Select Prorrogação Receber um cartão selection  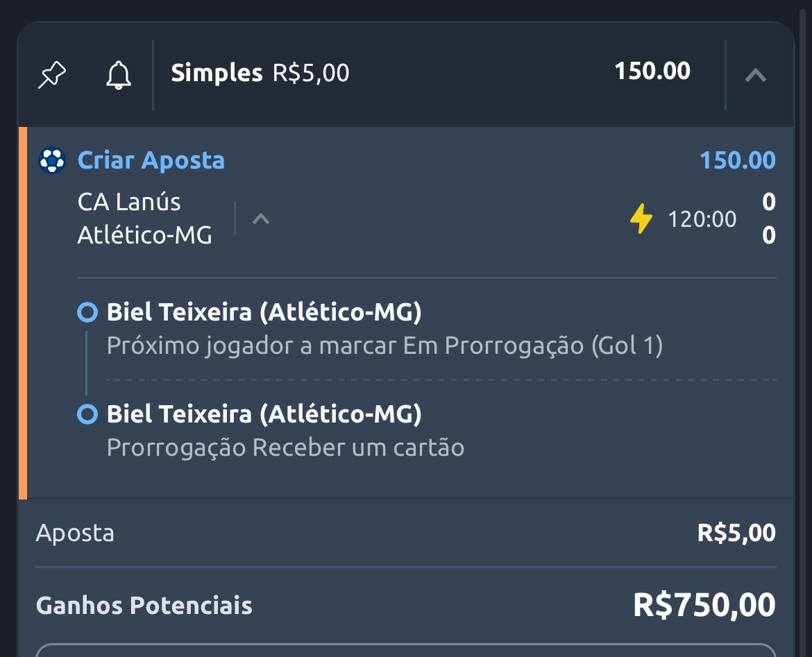(285, 448)
